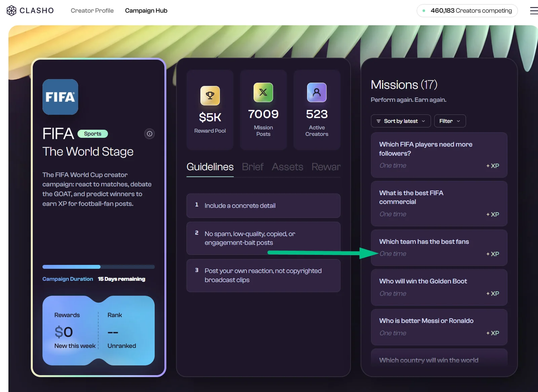This screenshot has height=392, width=538.
Task: Select guideline Post your own reaction
Action: click(x=263, y=275)
